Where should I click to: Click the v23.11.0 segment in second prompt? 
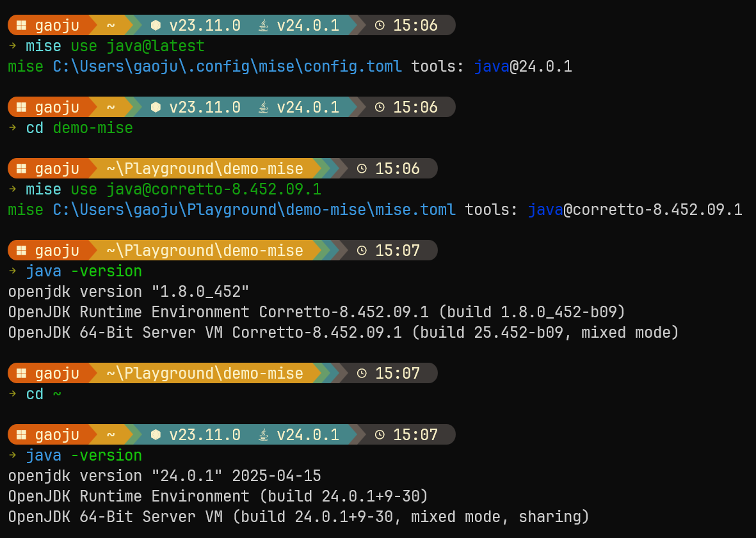click(x=205, y=107)
